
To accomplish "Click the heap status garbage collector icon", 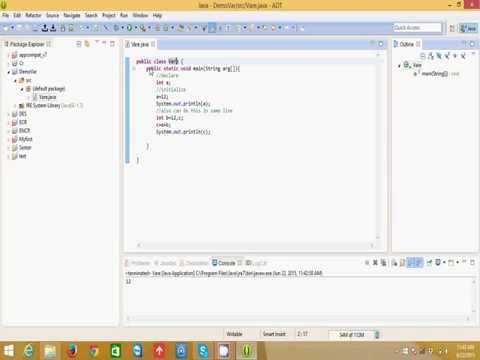I will [377, 334].
